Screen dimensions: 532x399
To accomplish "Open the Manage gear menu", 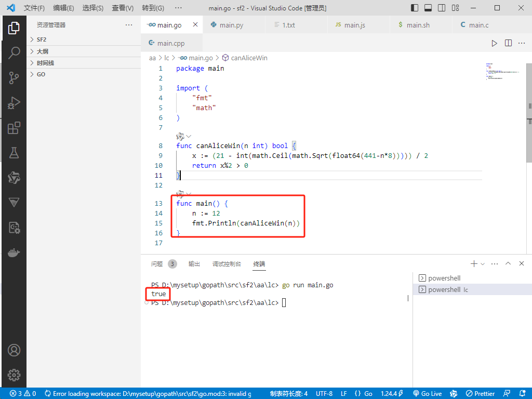I will (14, 375).
